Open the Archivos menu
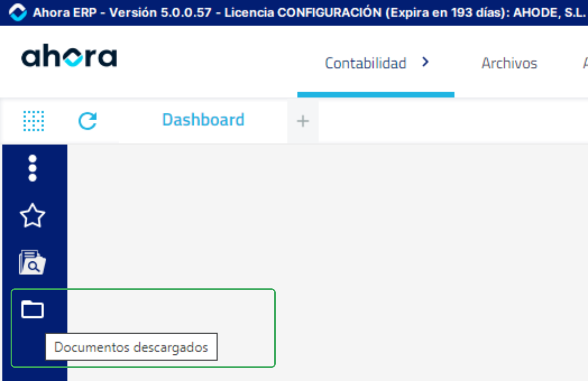Screen dimensions: 588x381 (x=509, y=63)
